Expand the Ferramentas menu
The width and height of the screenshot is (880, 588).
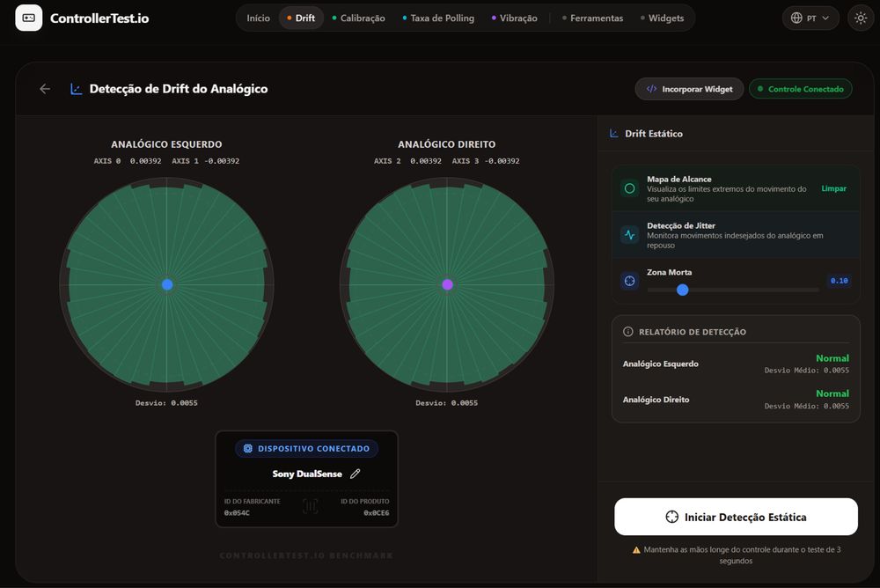[x=592, y=18]
